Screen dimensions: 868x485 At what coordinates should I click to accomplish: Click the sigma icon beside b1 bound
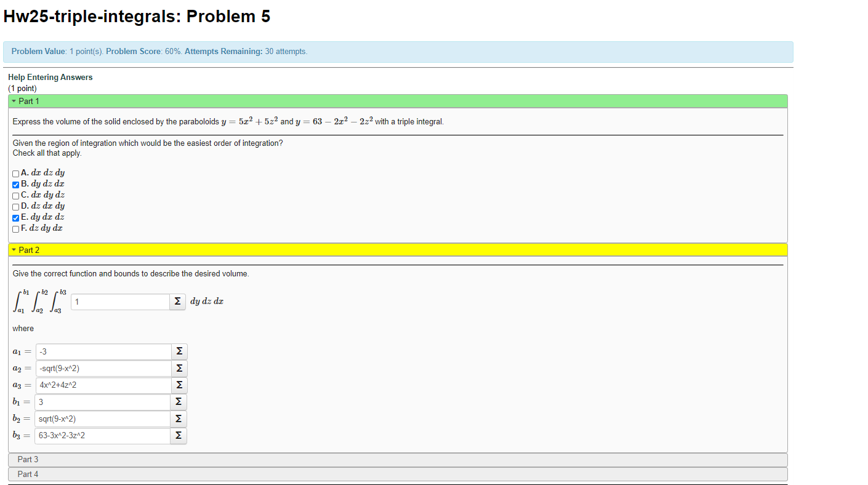179,401
